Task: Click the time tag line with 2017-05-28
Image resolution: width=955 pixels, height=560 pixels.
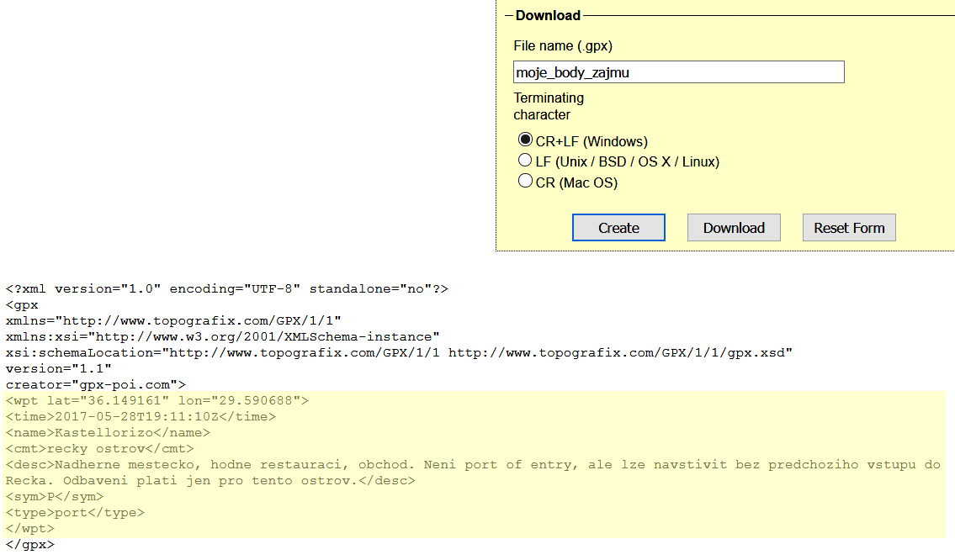Action: tap(141, 416)
